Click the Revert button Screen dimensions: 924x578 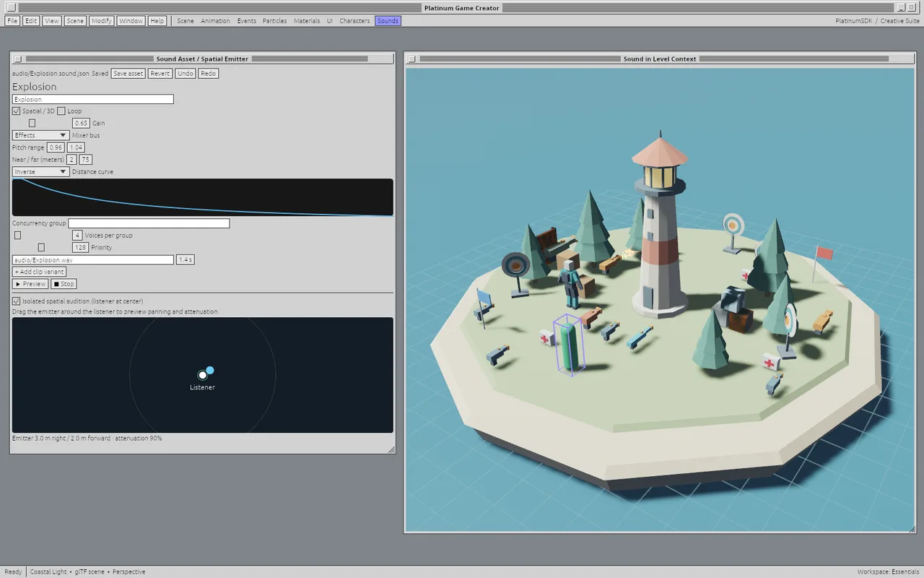(x=160, y=74)
